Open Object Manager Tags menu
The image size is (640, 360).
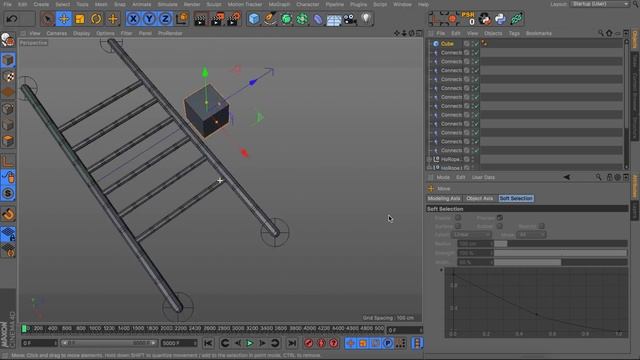click(x=514, y=33)
